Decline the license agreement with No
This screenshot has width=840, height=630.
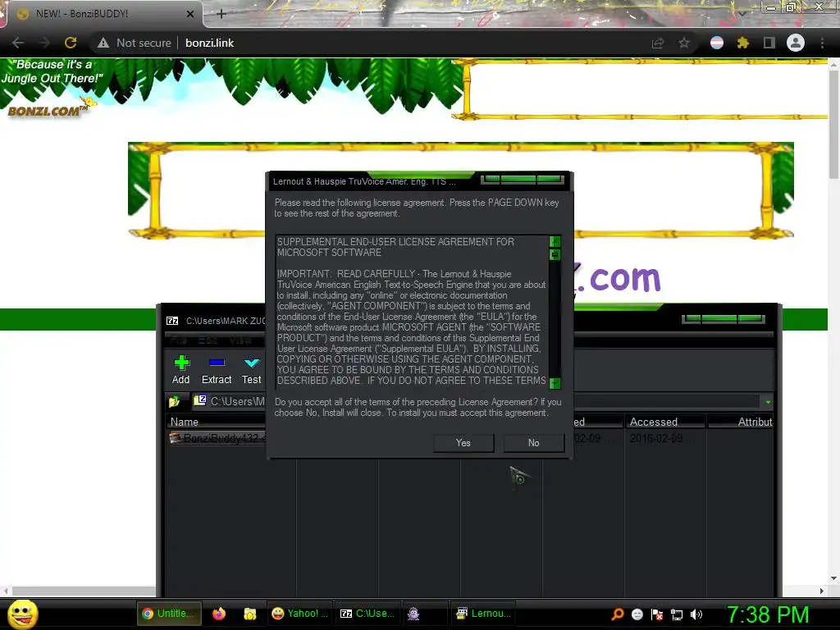click(533, 442)
